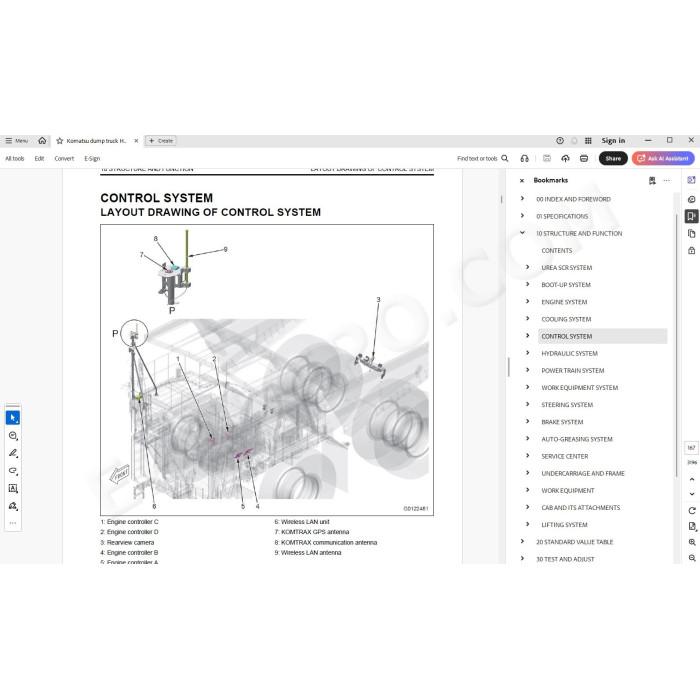Click the cloud upload icon
Viewport: 700px width, 700px height.
pyautogui.click(x=565, y=158)
